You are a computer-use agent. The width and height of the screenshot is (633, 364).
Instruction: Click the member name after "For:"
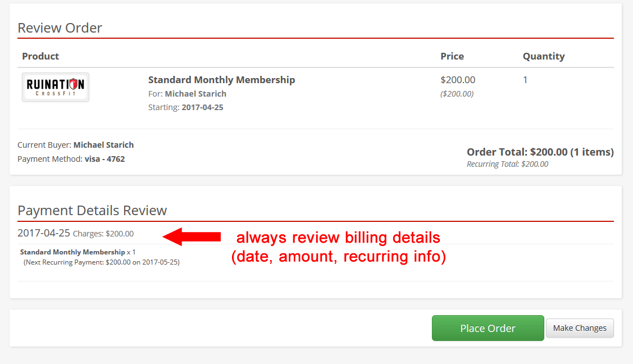(195, 94)
